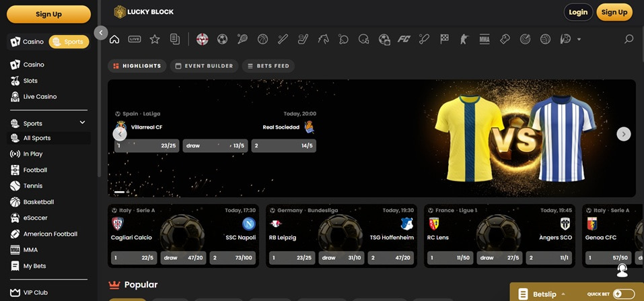Click top-right Sign Up button
Screen dimensions: 644x301
(614, 12)
